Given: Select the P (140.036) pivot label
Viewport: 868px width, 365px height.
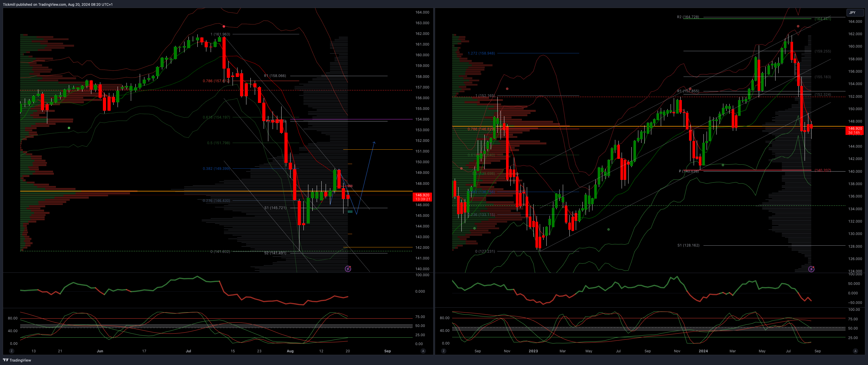Looking at the screenshot, I should [689, 171].
